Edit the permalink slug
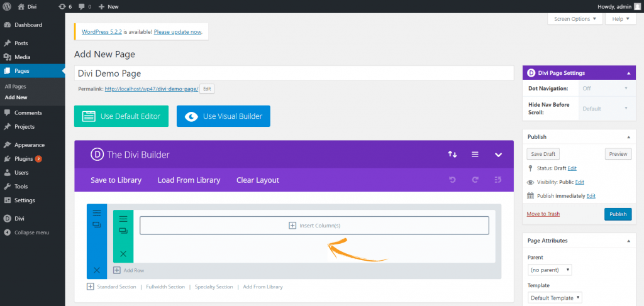 (207, 89)
